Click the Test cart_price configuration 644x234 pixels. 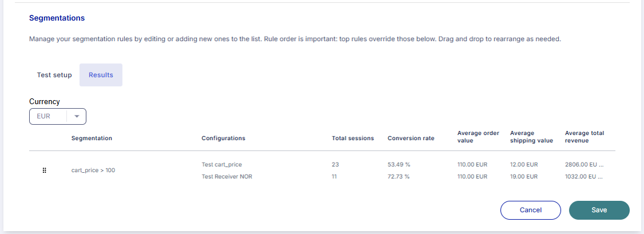[x=222, y=165]
